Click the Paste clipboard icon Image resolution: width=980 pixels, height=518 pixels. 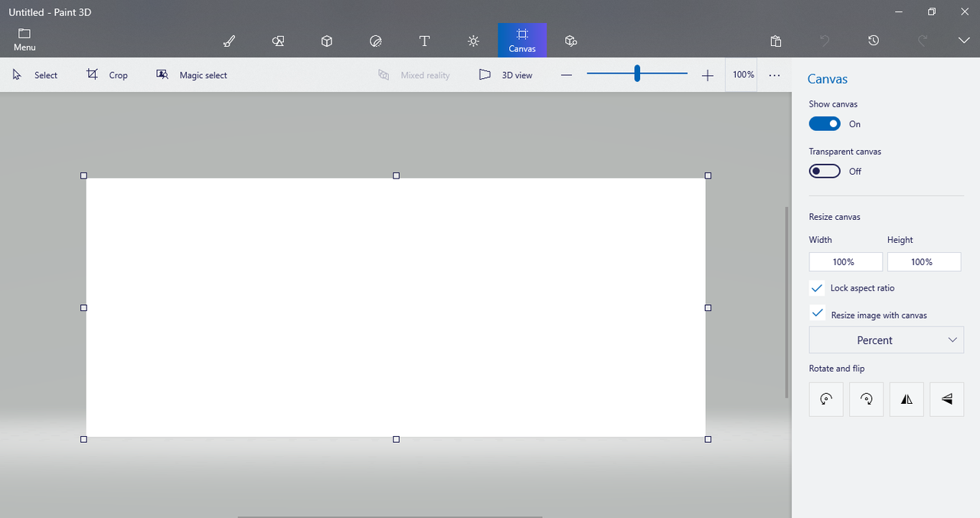[x=776, y=41]
